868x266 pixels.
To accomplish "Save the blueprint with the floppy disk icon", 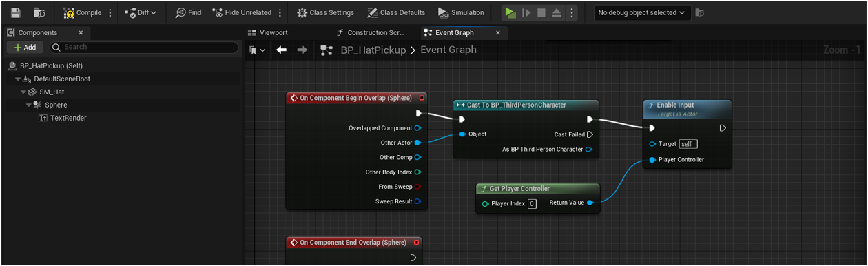I will pos(16,12).
